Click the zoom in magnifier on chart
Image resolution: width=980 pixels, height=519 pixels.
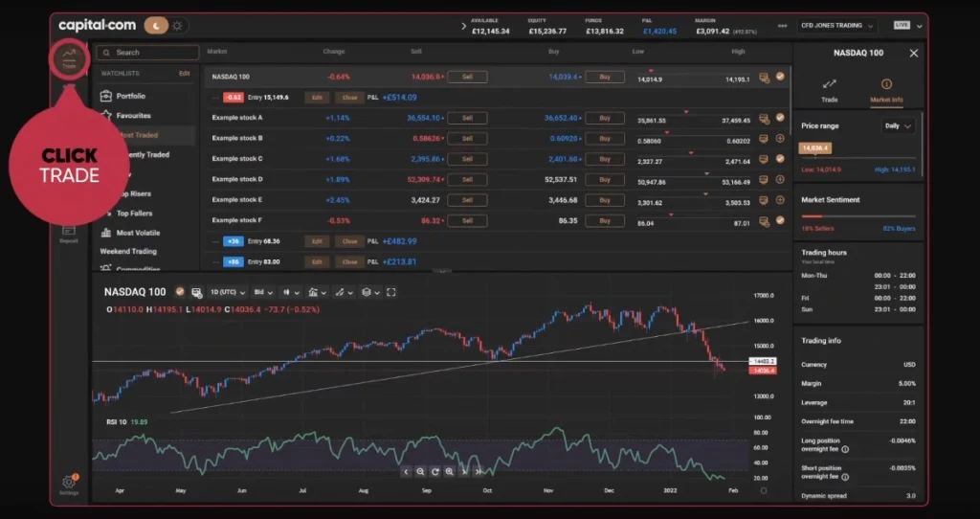[450, 471]
